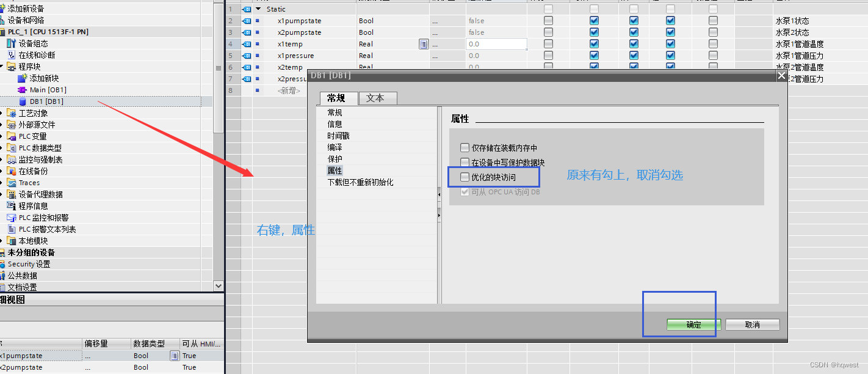Tick the last checkbox in the x1pumpstate row
Viewport: 868px width, 374px height.
pyautogui.click(x=713, y=21)
